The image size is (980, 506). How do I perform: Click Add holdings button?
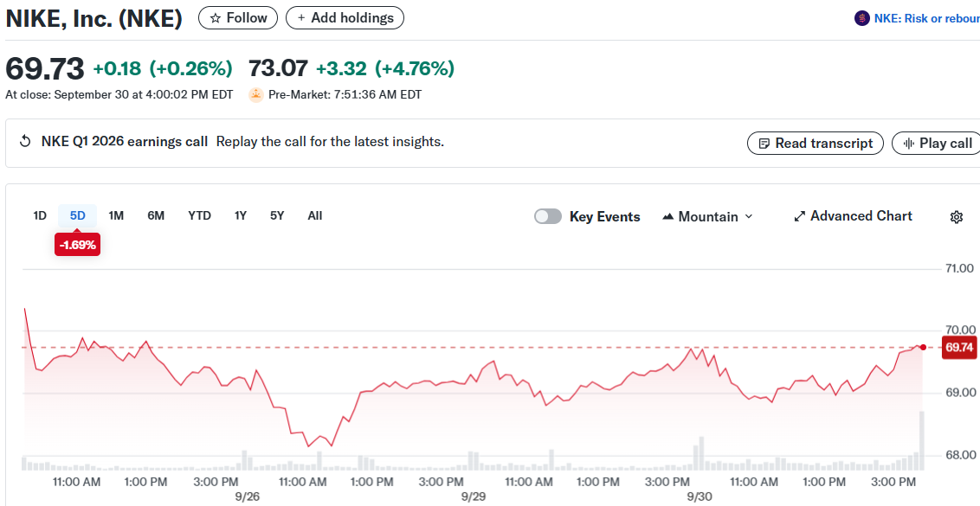(345, 17)
